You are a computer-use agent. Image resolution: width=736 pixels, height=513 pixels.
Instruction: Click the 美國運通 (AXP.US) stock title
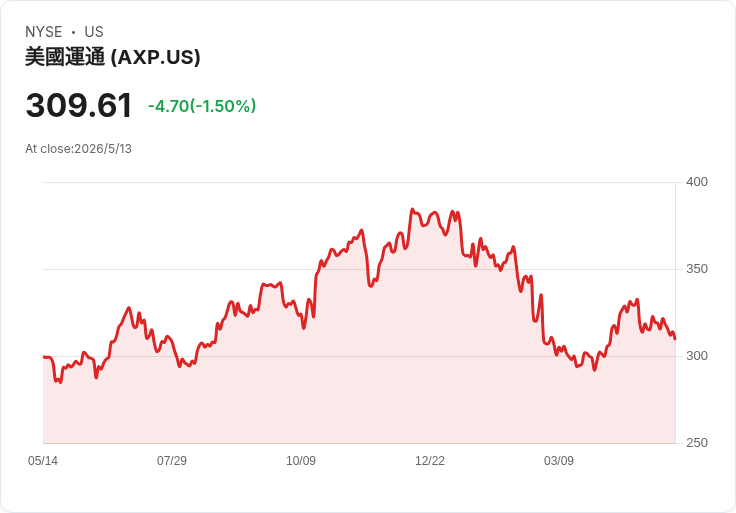(x=113, y=57)
